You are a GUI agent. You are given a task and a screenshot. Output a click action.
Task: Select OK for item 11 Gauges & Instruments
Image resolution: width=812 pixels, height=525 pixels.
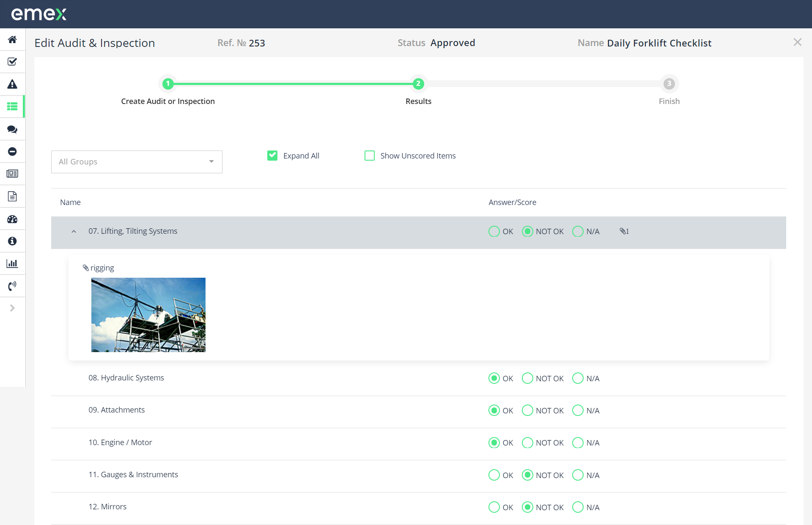pyautogui.click(x=494, y=475)
